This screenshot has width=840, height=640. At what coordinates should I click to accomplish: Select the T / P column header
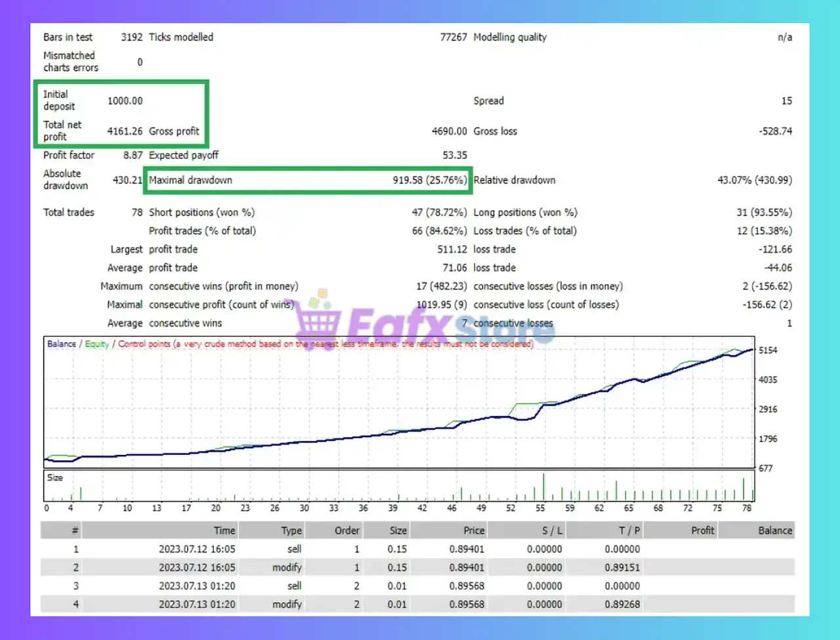point(629,530)
